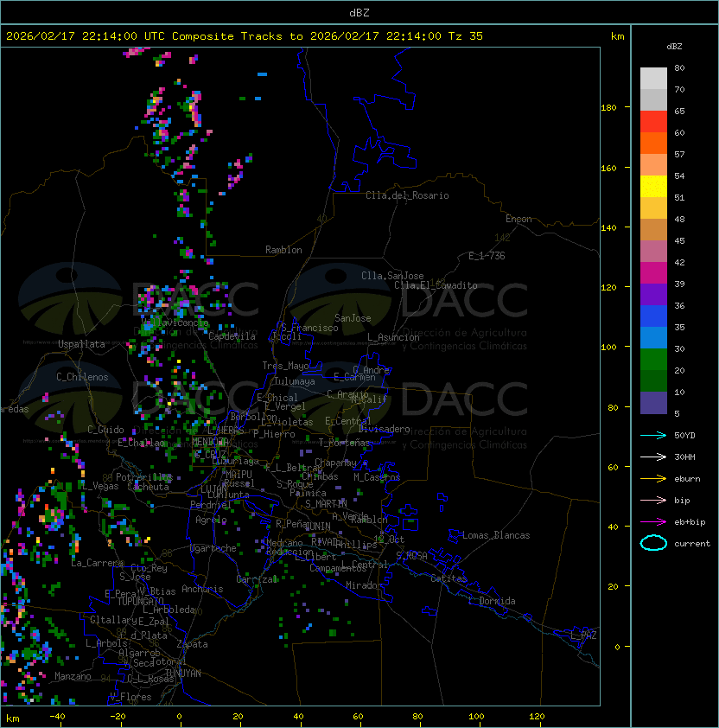The height and width of the screenshot is (728, 719).
Task: Click the 'TUPUNGATO' map label
Action: 141,601
